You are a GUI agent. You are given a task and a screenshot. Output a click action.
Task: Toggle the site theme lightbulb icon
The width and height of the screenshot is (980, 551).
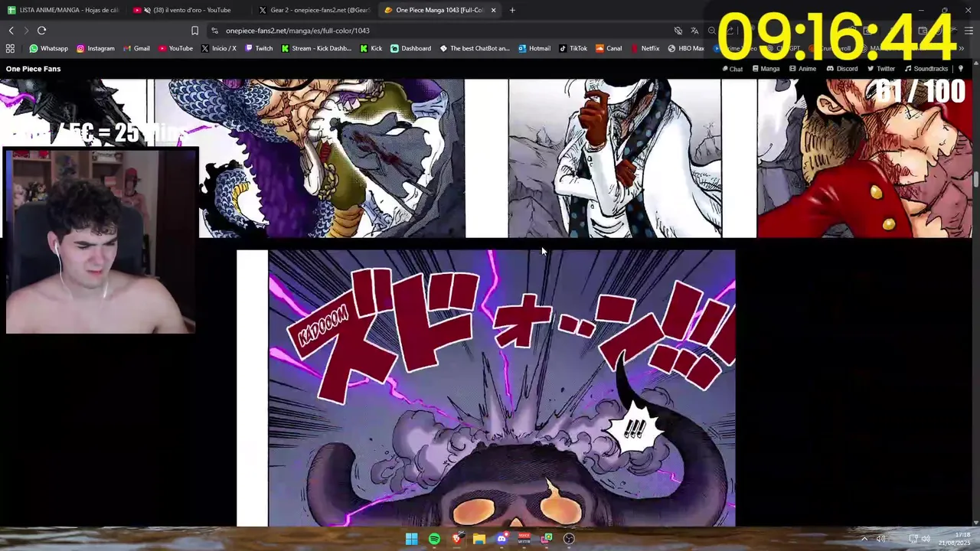click(x=961, y=69)
